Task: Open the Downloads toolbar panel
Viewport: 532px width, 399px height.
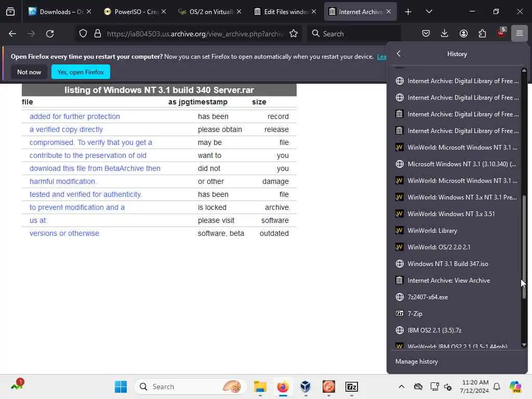Action: [x=445, y=34]
